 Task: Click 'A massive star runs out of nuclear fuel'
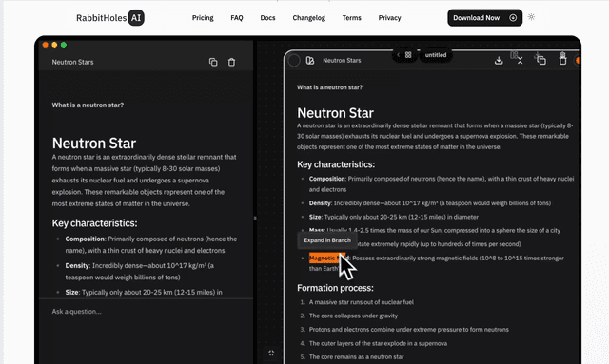pos(362,302)
